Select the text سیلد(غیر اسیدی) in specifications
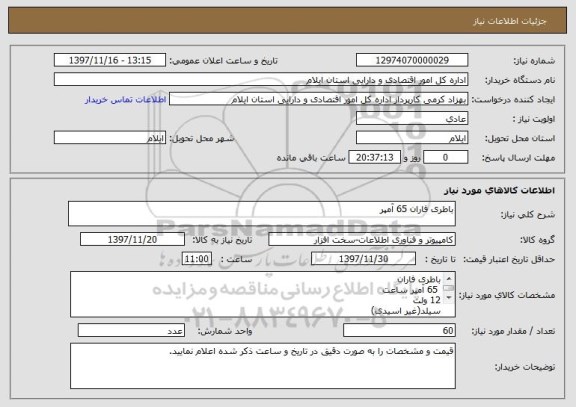The image size is (576, 407). point(406,311)
